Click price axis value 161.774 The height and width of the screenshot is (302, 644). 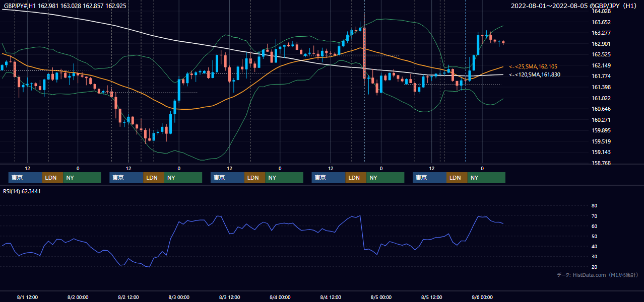coord(601,77)
